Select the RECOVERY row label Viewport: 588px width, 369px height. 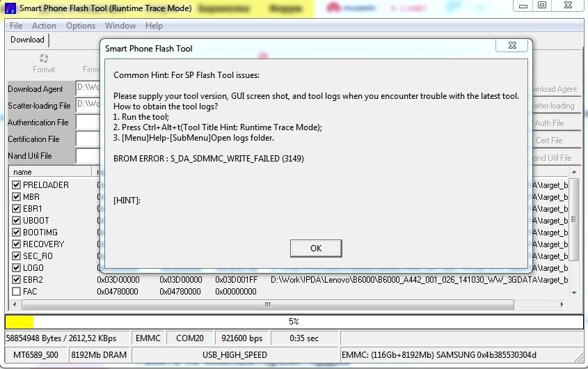44,244
